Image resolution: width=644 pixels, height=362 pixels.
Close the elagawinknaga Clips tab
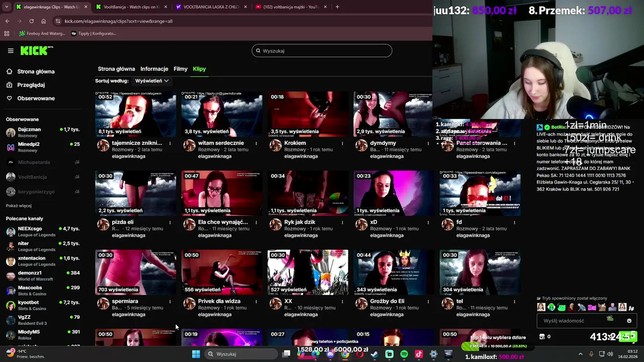(x=86, y=7)
